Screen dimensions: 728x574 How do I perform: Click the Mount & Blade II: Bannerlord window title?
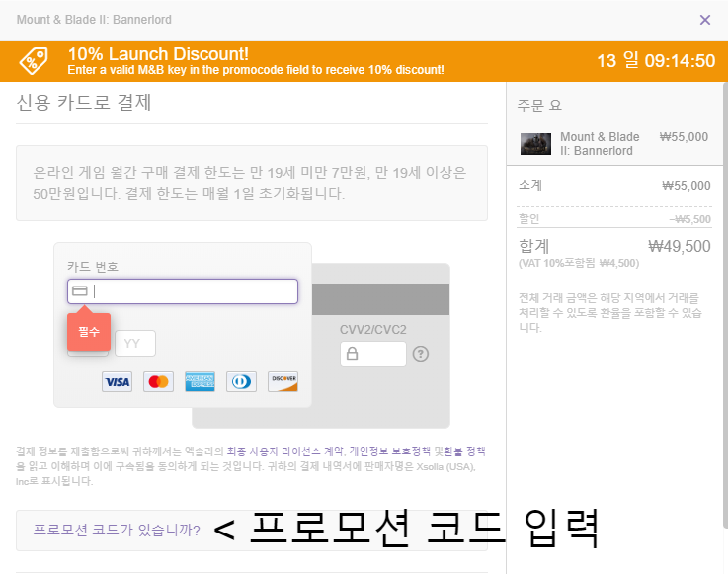click(x=94, y=20)
